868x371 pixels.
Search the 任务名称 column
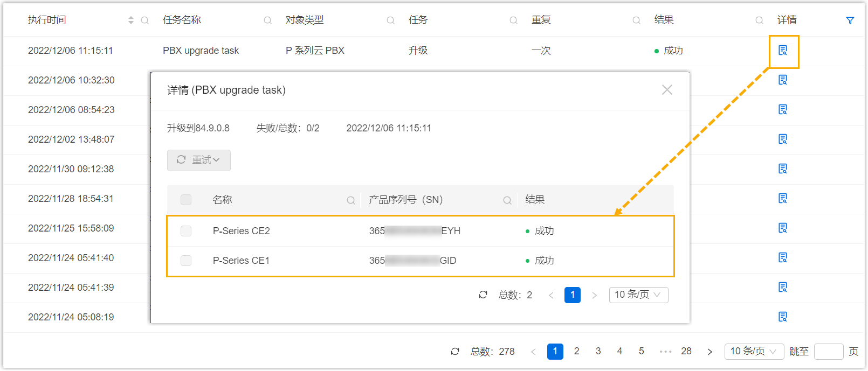pos(267,20)
